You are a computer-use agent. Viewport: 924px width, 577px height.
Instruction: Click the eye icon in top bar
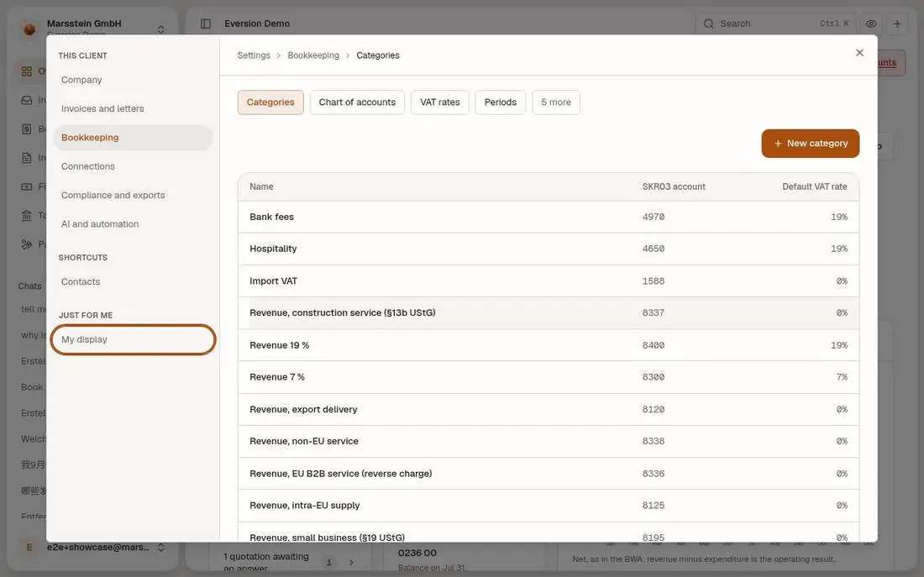[x=871, y=24]
